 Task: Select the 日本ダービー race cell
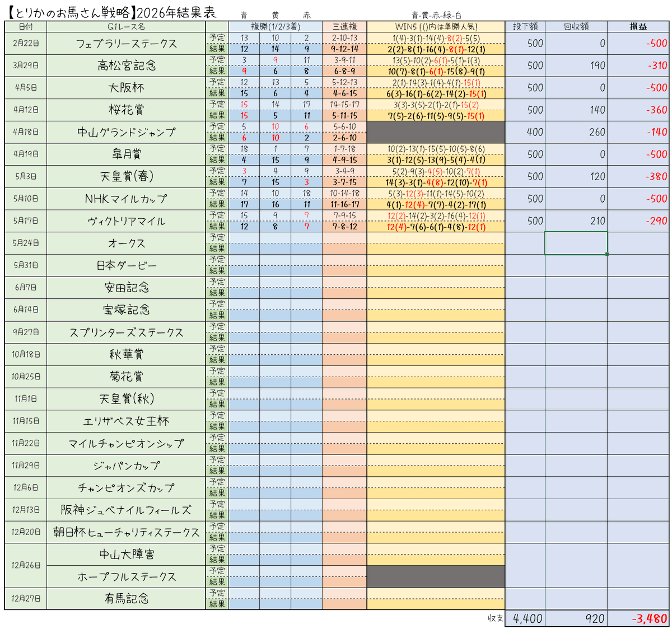click(126, 265)
